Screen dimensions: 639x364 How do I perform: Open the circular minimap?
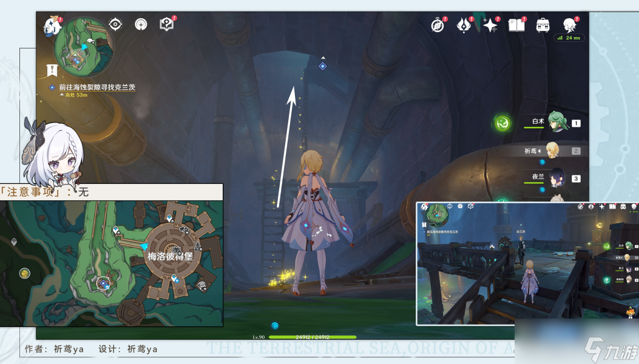point(84,47)
